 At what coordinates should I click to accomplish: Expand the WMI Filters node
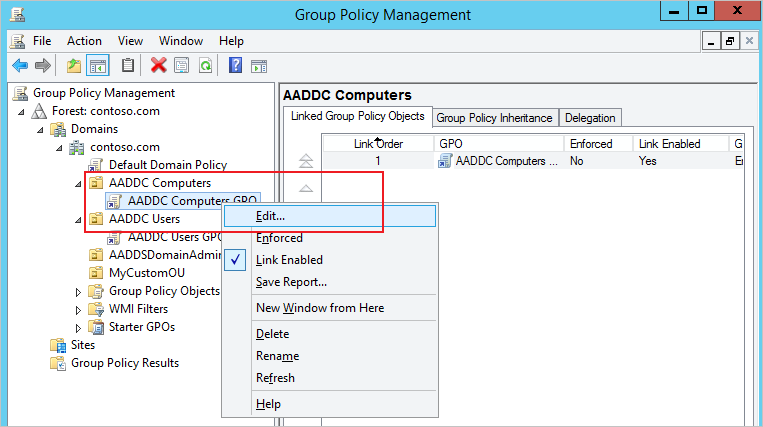(78, 310)
